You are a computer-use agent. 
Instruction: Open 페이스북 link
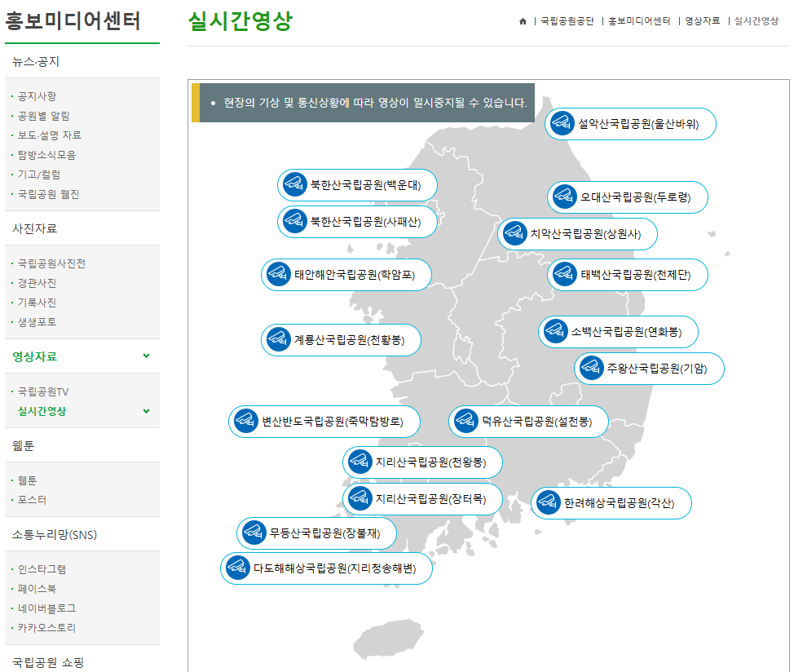(x=37, y=589)
